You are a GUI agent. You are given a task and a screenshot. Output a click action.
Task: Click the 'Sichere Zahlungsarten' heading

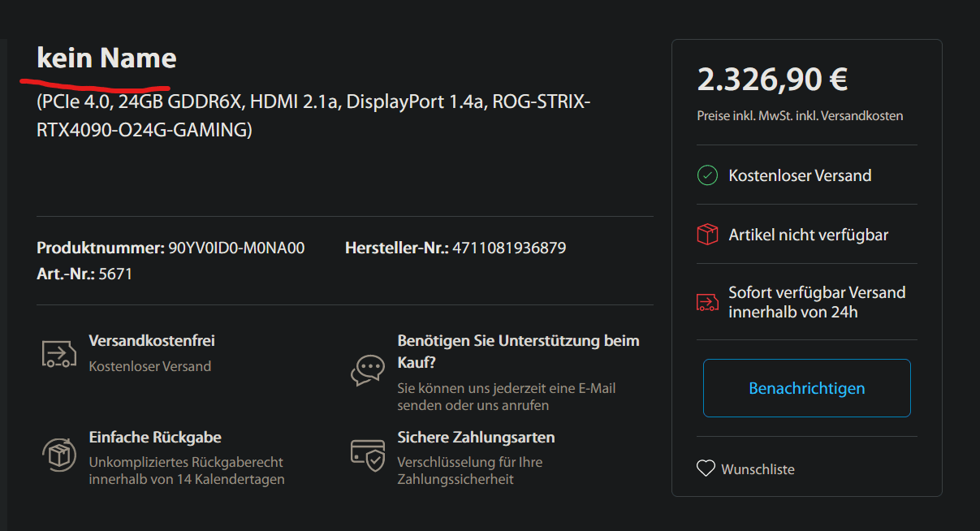(476, 438)
